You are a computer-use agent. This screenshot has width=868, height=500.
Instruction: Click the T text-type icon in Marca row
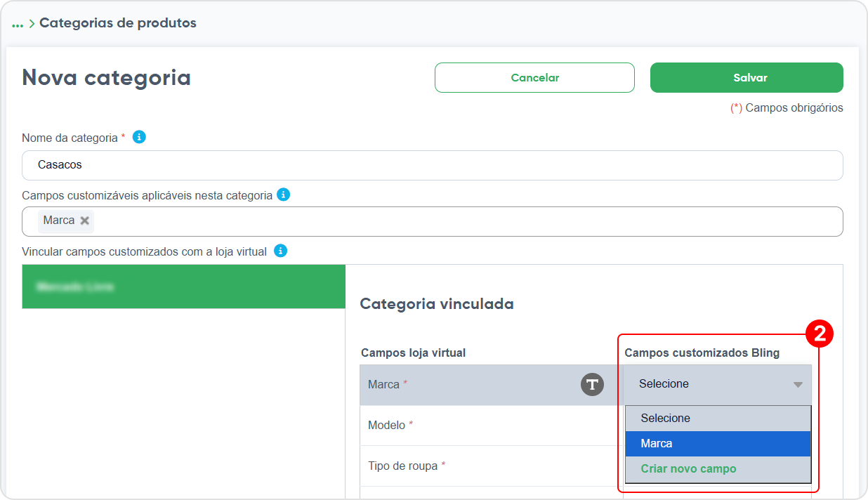point(592,384)
